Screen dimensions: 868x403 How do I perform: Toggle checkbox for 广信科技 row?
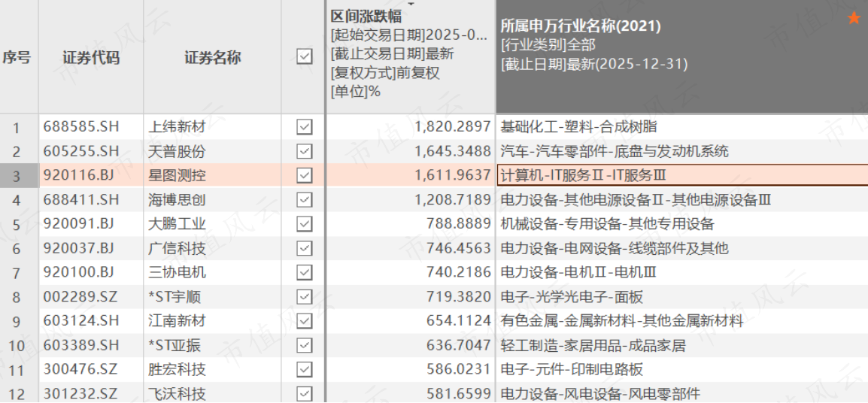[305, 248]
